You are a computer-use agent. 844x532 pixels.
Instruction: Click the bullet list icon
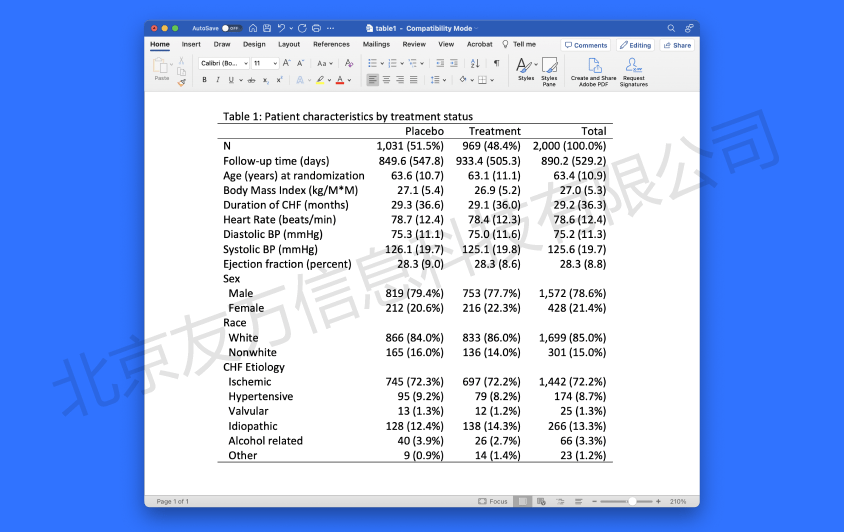pyautogui.click(x=372, y=63)
